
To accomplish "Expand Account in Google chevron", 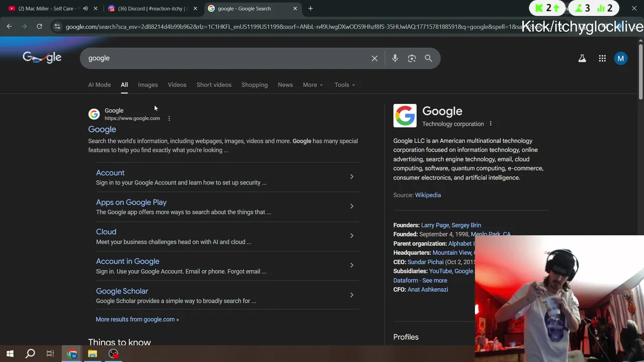I will coord(352,265).
